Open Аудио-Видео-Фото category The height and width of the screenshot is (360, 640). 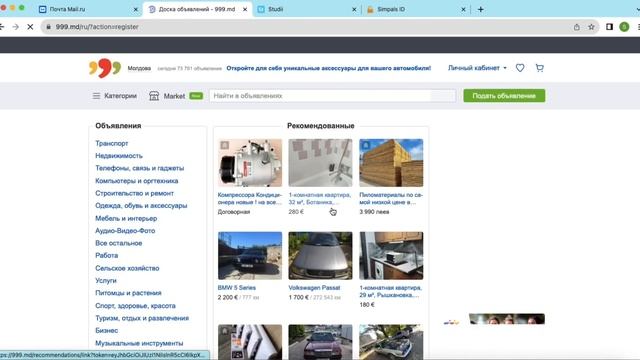point(125,231)
